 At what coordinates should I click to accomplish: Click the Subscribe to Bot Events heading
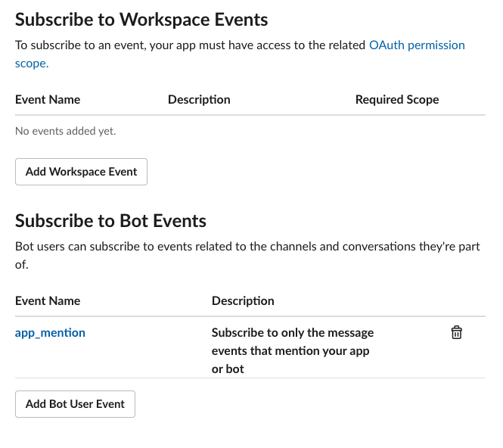[x=110, y=221]
